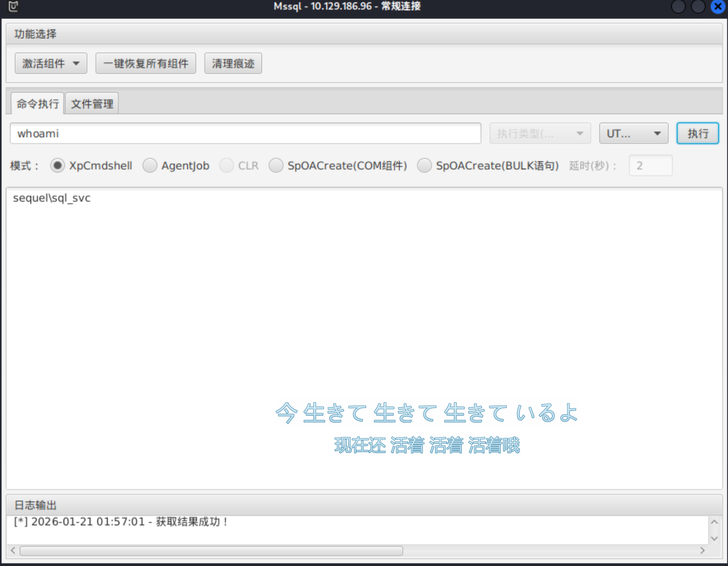This screenshot has width=728, height=566.
Task: Click the minimize window button
Action: point(678,7)
